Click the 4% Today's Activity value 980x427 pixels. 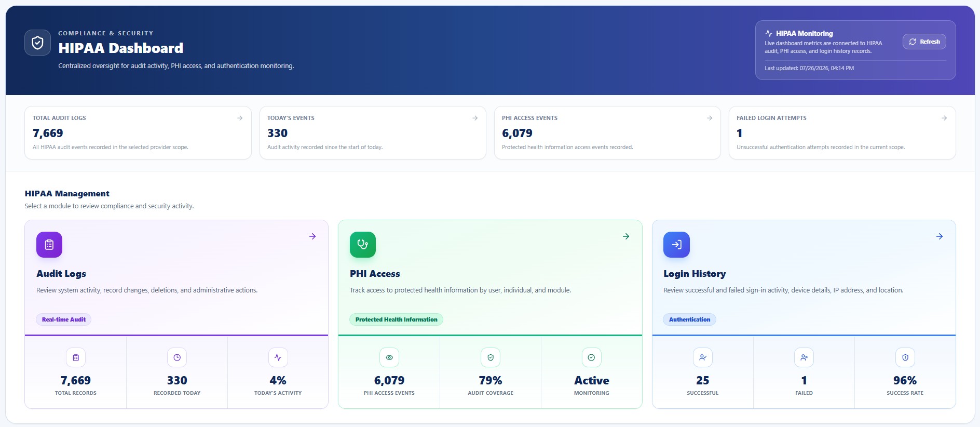coord(278,380)
